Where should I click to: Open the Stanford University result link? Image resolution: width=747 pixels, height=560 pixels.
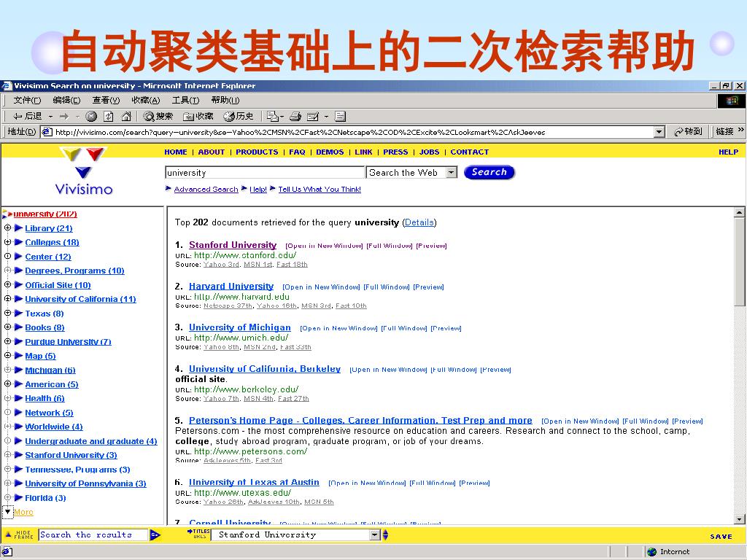click(x=233, y=245)
